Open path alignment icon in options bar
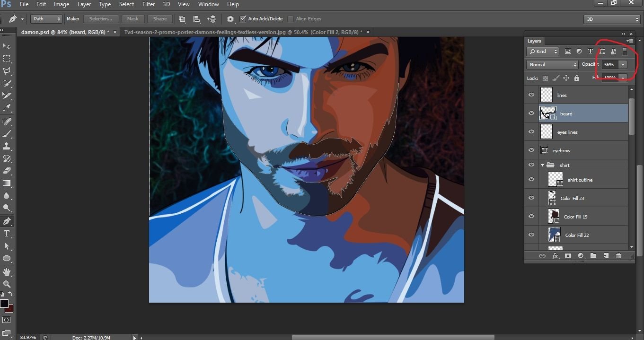Viewport: 644px width, 340px height. click(197, 19)
